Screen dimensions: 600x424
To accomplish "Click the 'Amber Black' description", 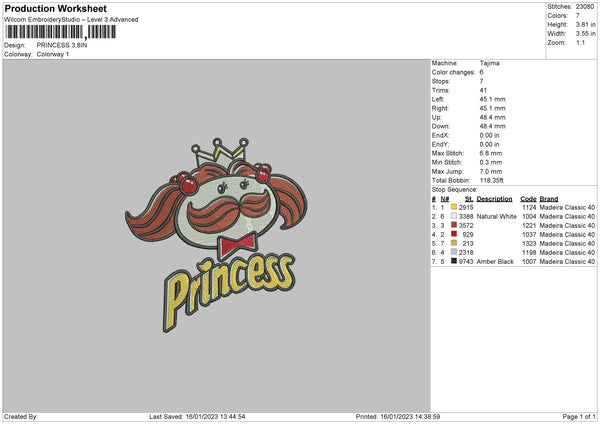I will (x=495, y=262).
